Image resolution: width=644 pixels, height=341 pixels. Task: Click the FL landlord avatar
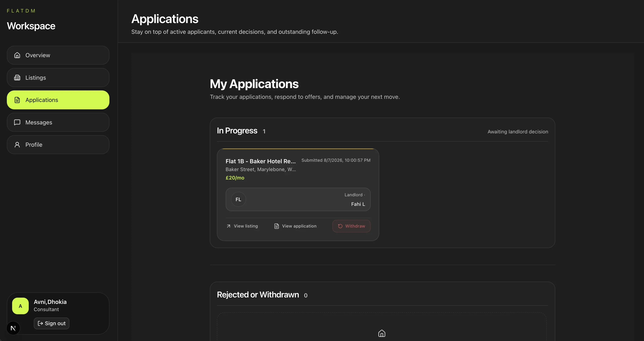(239, 199)
